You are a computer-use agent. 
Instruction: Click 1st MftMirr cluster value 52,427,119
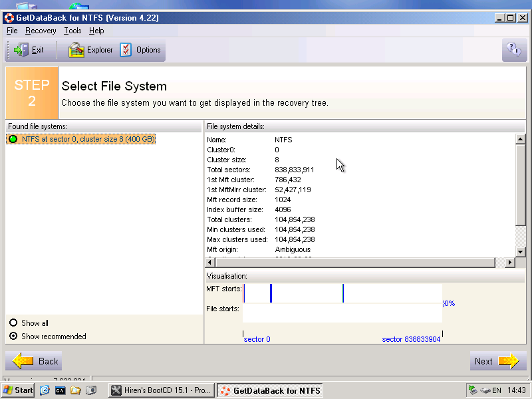293,190
